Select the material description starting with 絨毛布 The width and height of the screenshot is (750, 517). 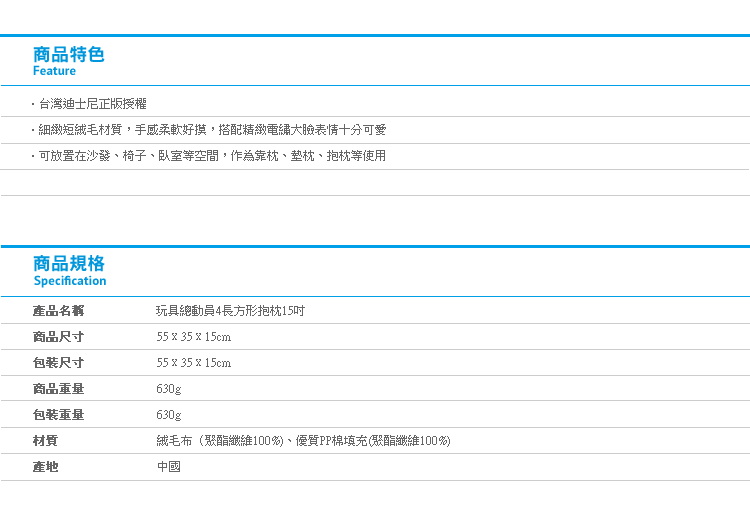[303, 440]
